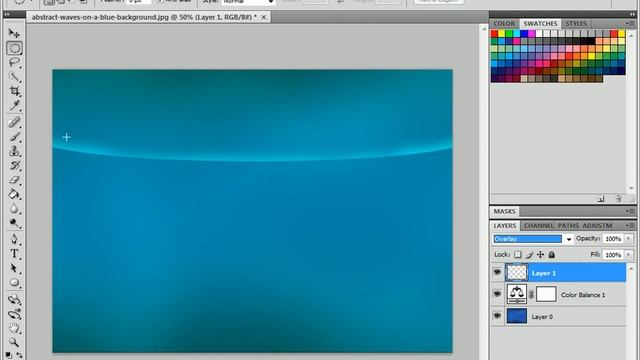640x360 pixels.
Task: Switch to the Color tab
Action: pos(504,24)
